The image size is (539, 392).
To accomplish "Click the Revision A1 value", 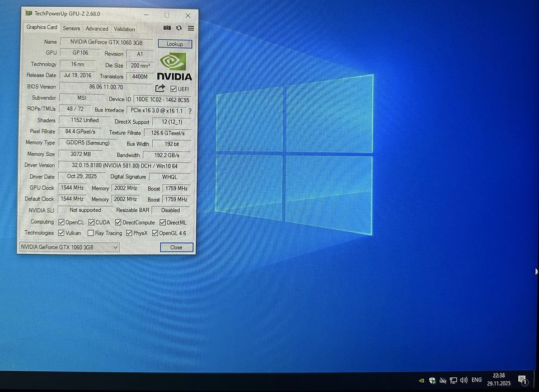I will [140, 54].
